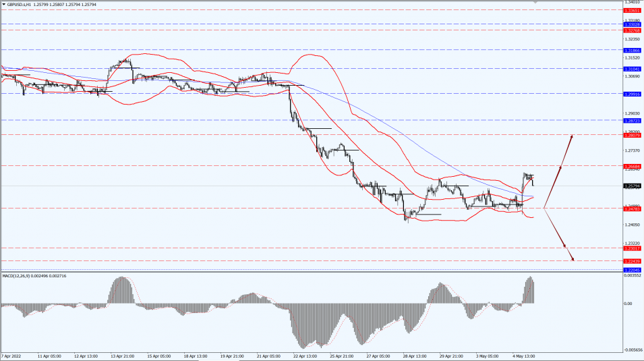
Task: Click the blue 1.29916 level label
Action: pyautogui.click(x=633, y=94)
